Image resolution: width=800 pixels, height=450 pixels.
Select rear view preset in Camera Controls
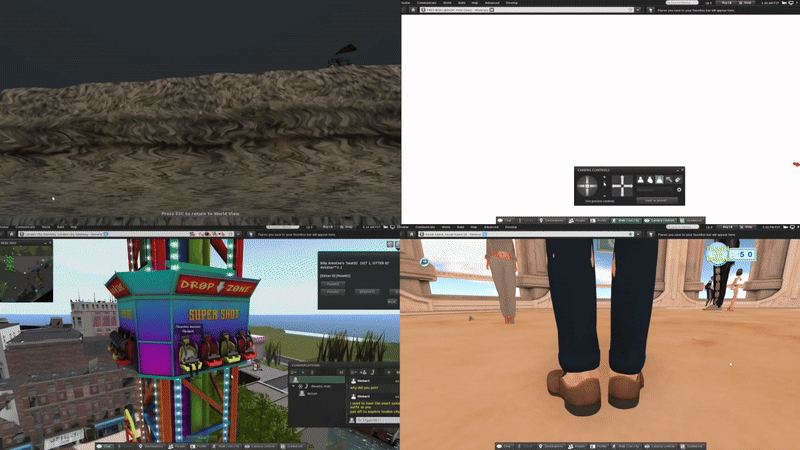[659, 180]
